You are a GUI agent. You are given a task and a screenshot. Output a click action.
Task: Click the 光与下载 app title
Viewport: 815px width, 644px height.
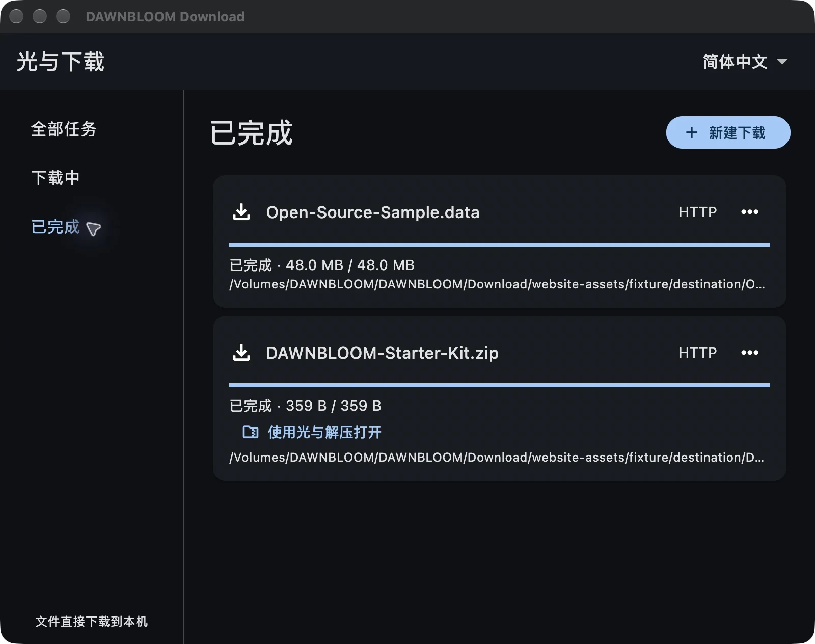click(61, 62)
